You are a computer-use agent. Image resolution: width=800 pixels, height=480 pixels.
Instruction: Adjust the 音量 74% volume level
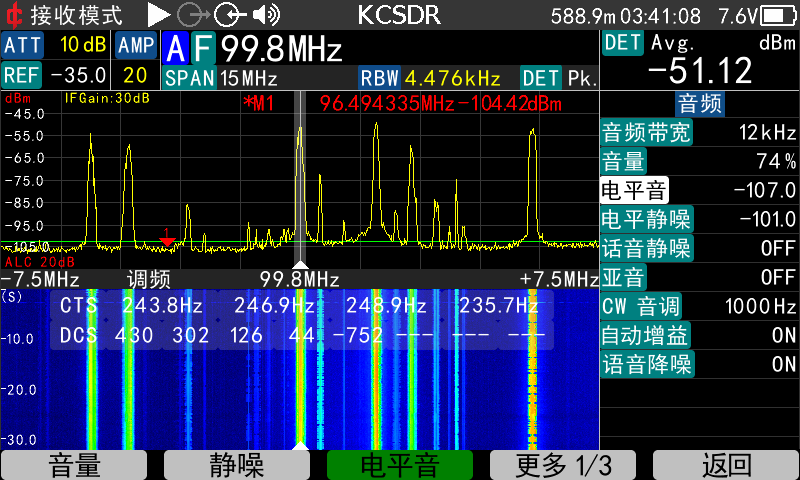pos(699,161)
